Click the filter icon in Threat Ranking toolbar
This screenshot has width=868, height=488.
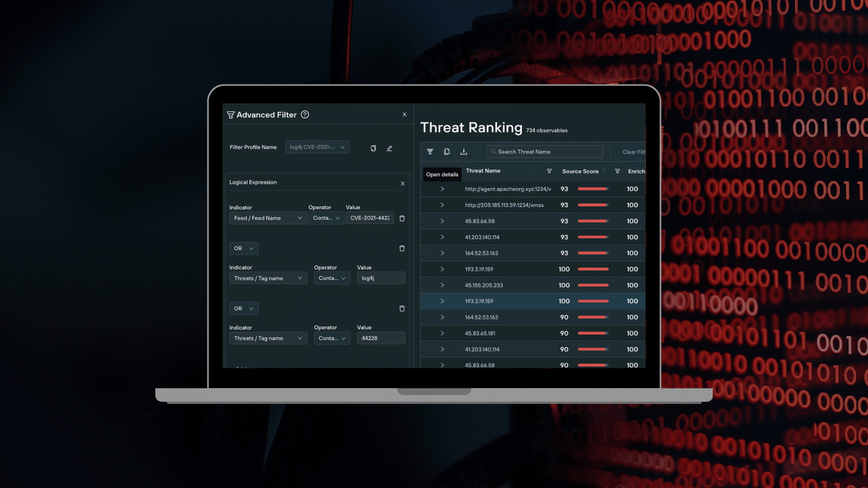(x=429, y=152)
